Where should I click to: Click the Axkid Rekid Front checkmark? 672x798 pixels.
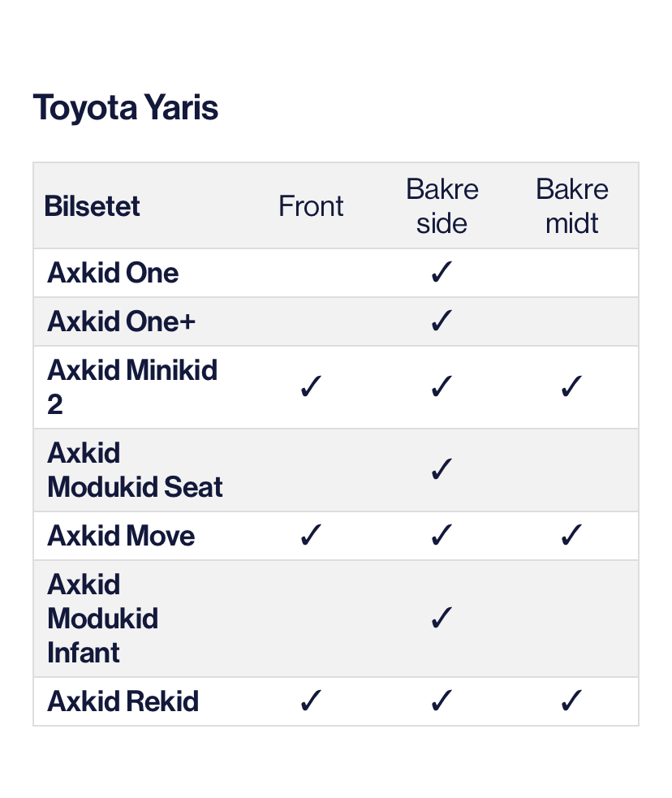[x=311, y=701]
